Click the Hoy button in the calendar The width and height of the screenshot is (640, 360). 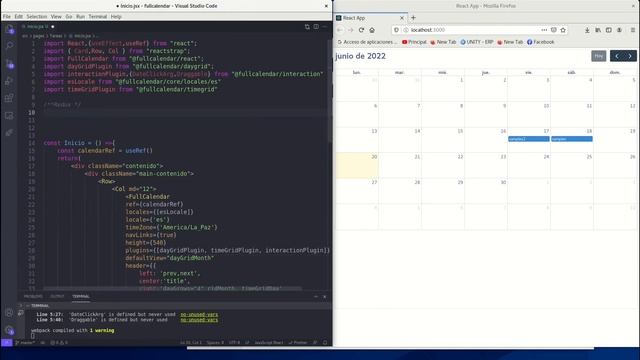point(599,56)
